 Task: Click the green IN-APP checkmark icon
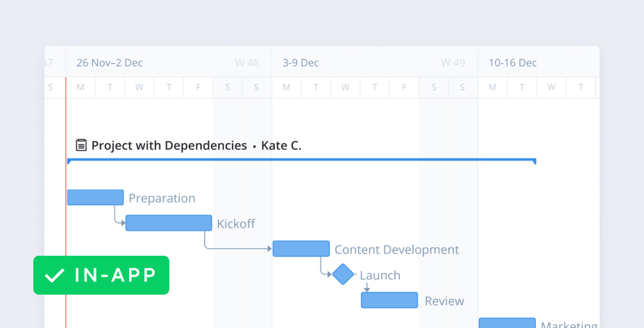(x=54, y=275)
